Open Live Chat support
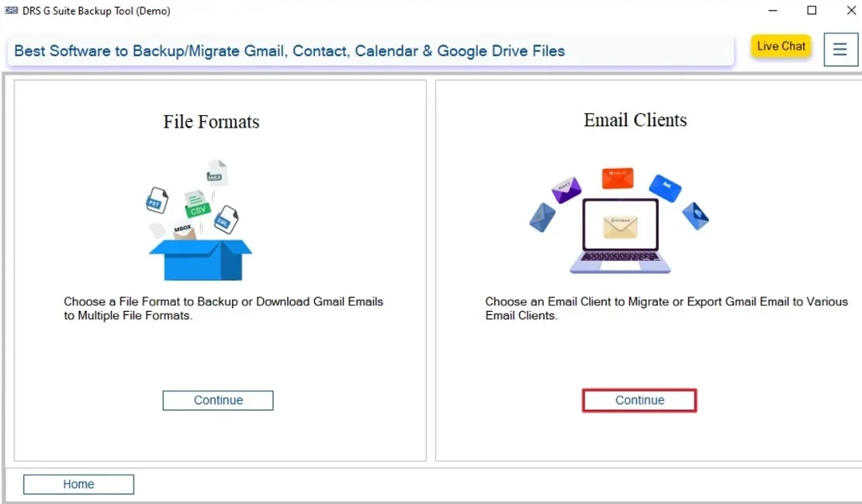The width and height of the screenshot is (862, 504). (781, 46)
